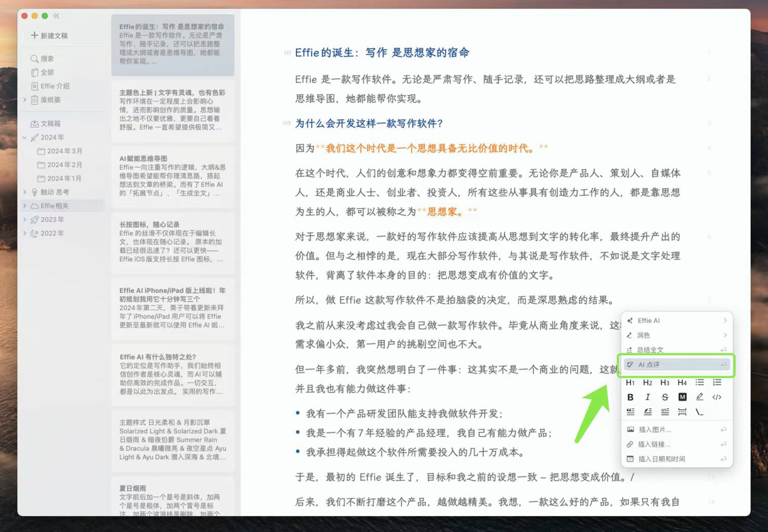This screenshot has width=768, height=532.
Task: Select the 2024年1月 folder
Action: tap(60, 179)
